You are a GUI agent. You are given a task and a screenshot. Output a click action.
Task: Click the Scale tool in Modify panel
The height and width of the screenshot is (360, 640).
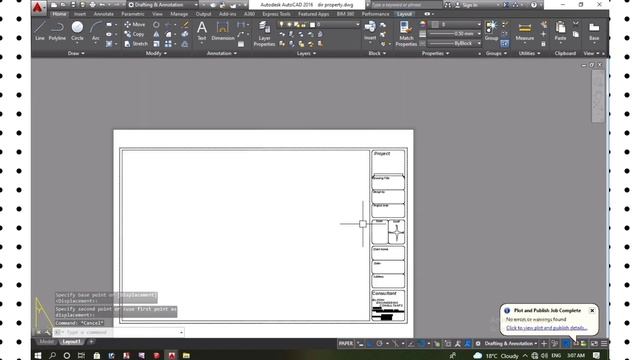(156, 44)
